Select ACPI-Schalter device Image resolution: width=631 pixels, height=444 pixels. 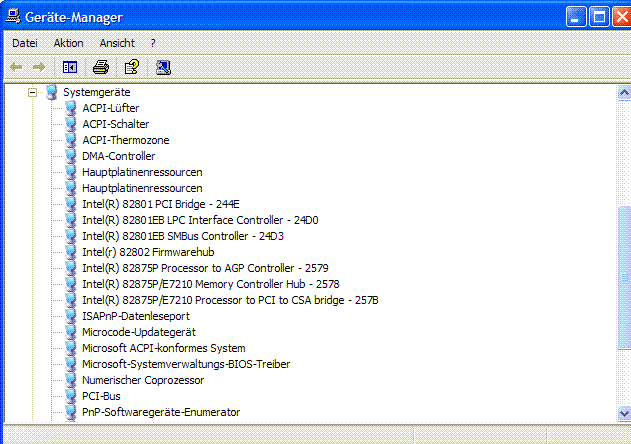(x=115, y=124)
